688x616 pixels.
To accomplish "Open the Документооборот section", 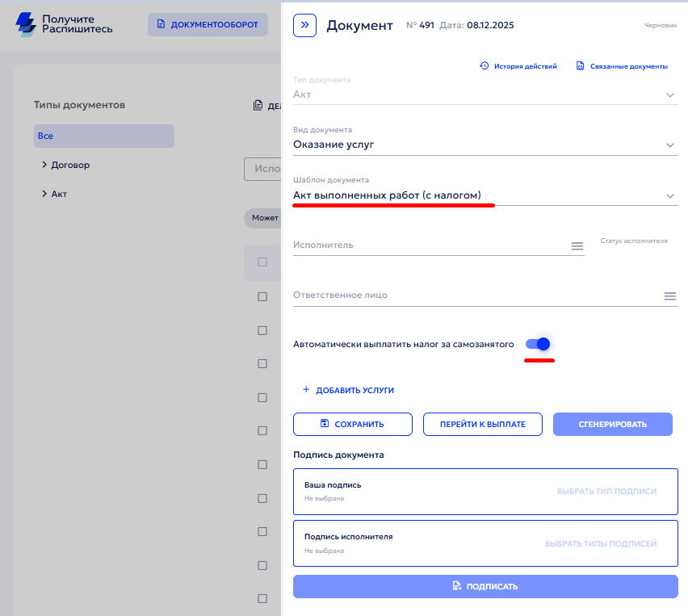I will click(208, 24).
